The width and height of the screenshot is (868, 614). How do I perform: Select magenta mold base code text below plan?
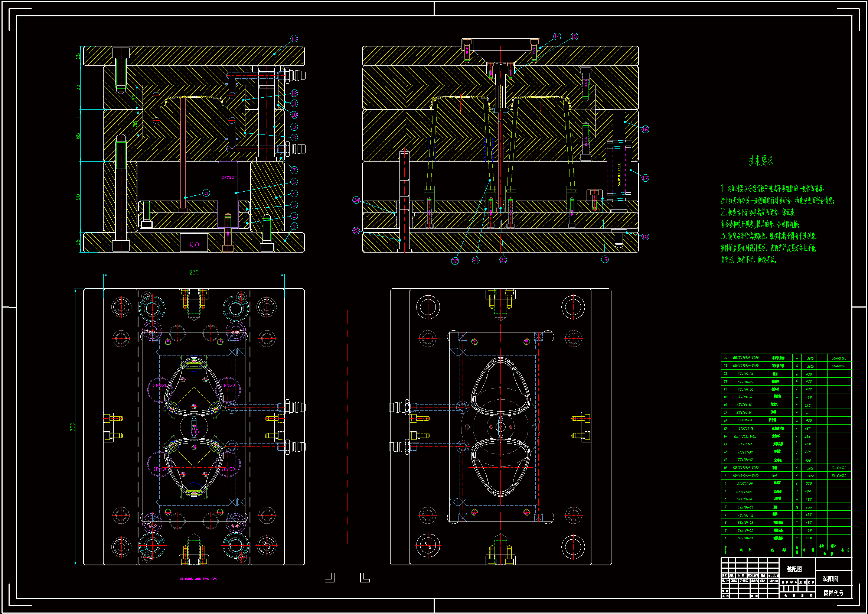tap(198, 579)
